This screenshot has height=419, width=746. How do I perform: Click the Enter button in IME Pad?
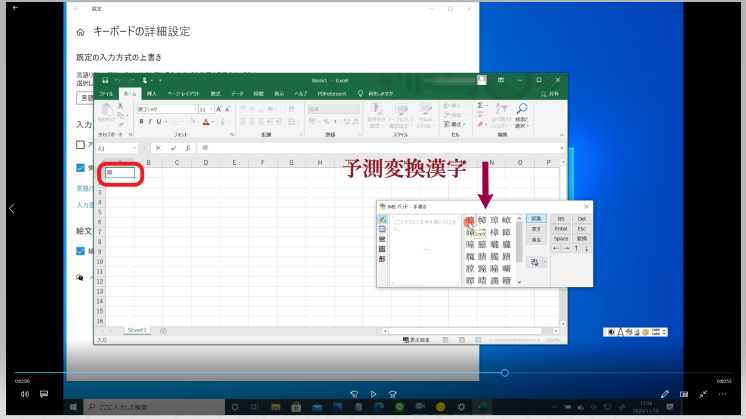pos(561,228)
